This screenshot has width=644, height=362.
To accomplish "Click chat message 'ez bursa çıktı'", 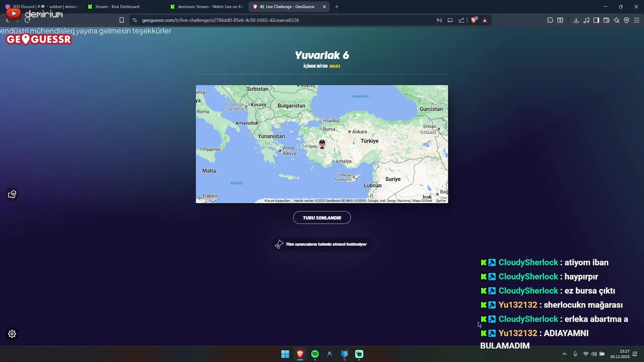I will pos(590,291).
